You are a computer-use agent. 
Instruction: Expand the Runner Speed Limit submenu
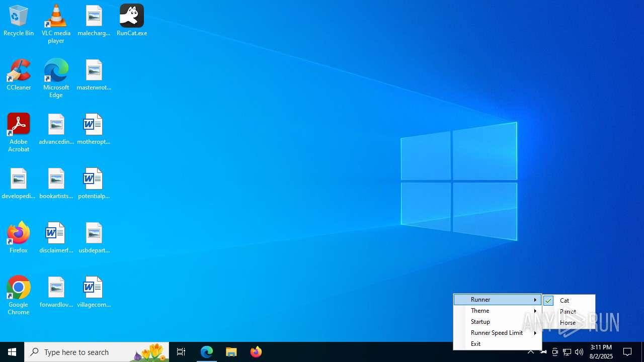498,333
